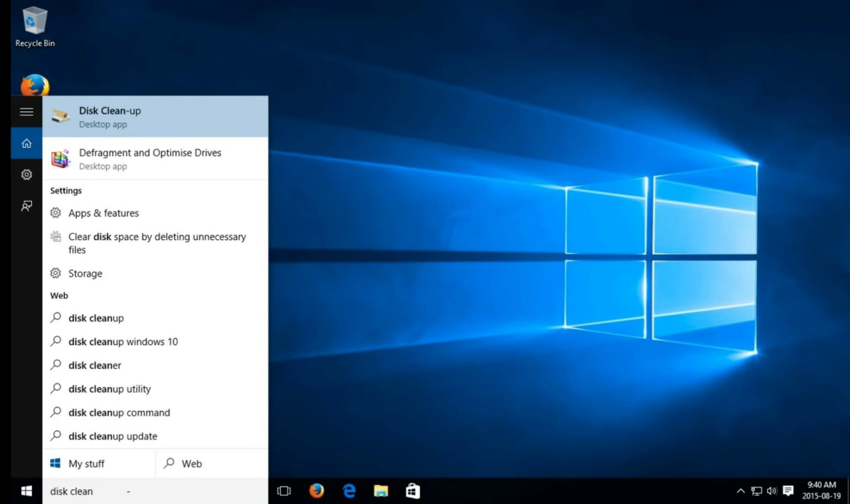Open the Disk Clean-up desktop app result
Screen dimensions: 850x504
point(155,117)
